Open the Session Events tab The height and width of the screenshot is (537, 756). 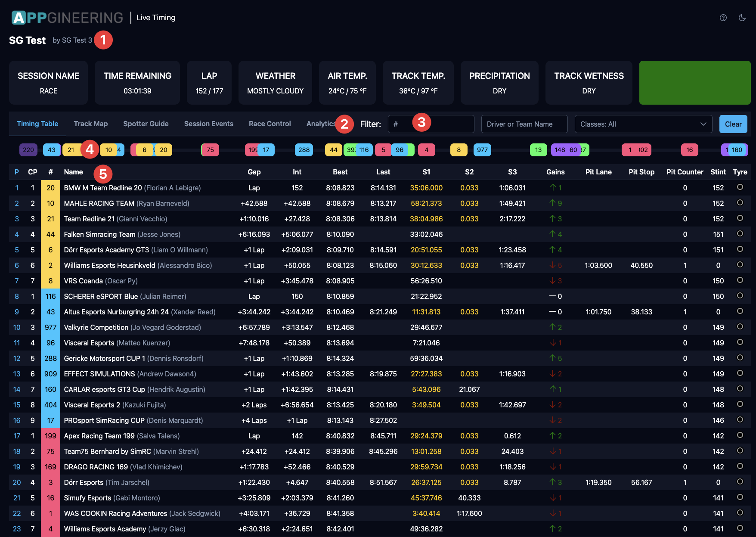208,124
